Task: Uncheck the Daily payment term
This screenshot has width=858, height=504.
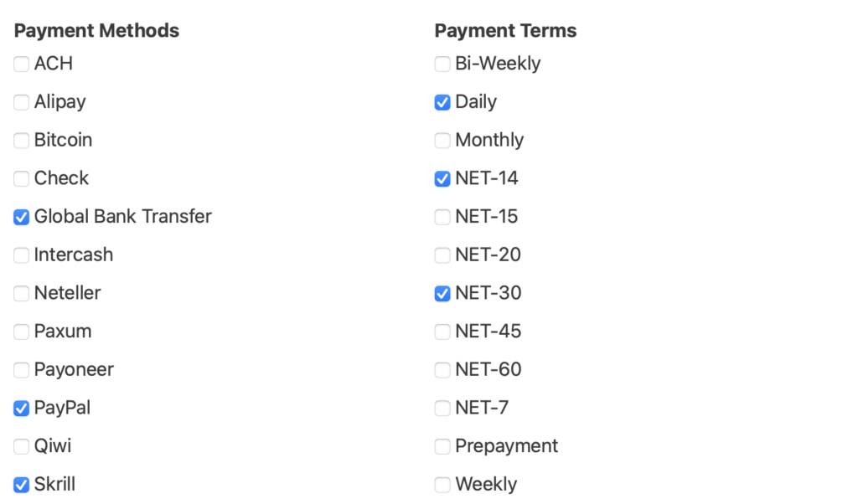Action: pyautogui.click(x=442, y=103)
